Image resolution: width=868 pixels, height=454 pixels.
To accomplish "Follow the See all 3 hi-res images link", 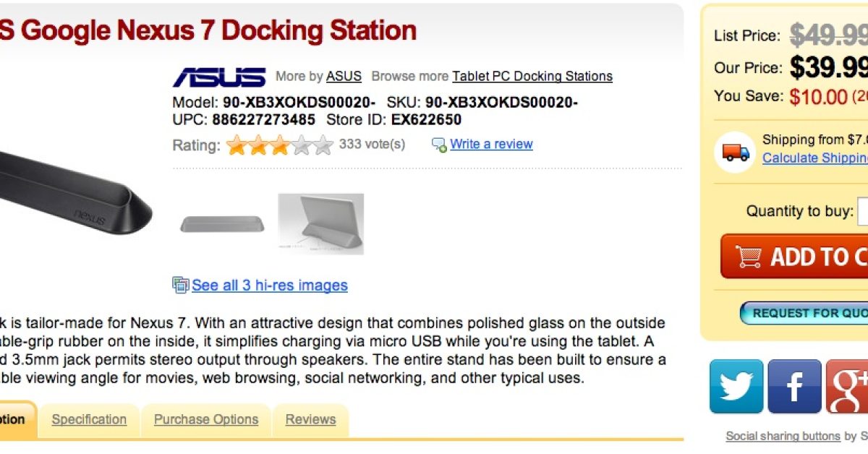I will coord(269,286).
